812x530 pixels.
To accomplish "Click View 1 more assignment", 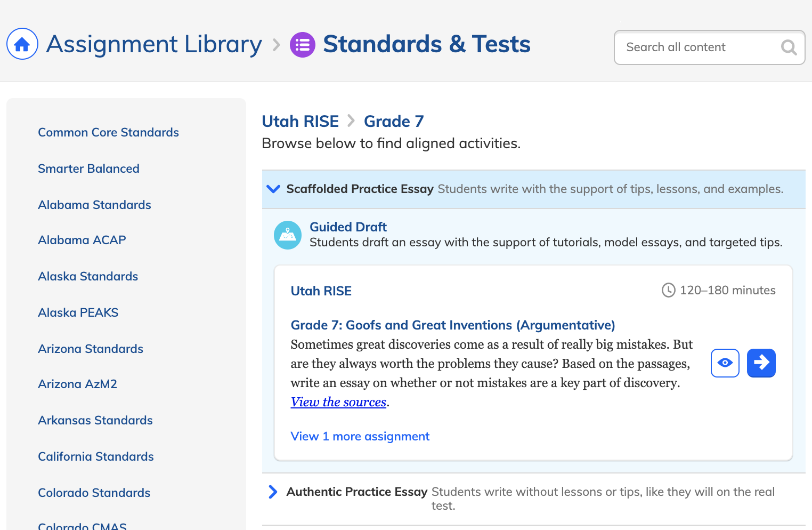I will click(360, 436).
